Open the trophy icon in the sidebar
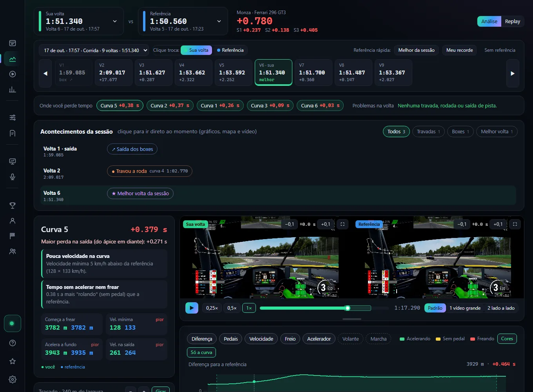Screen dimensions: 533x392 pos(13,205)
